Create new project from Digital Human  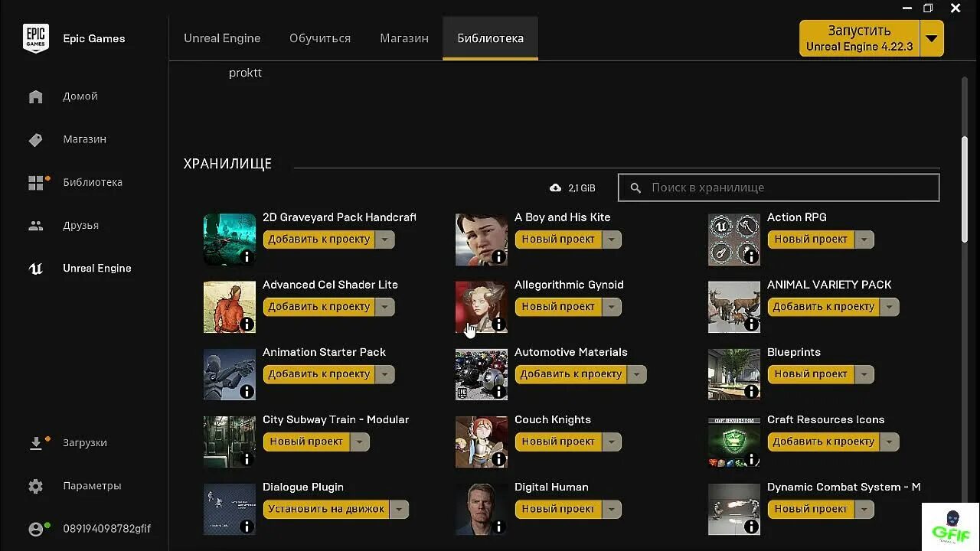tap(558, 509)
